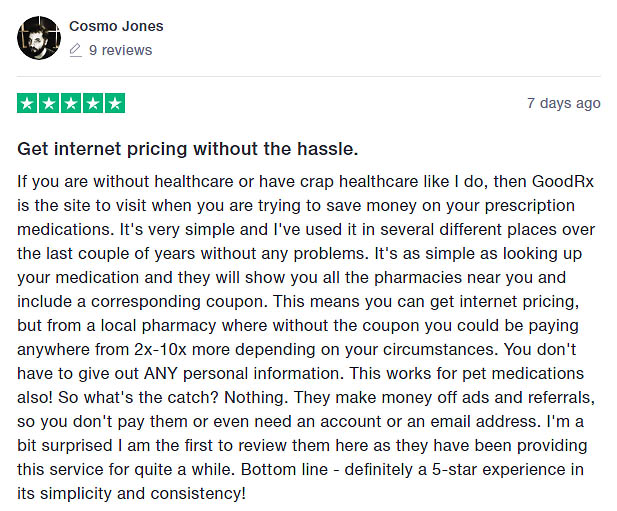Viewport: 617px width, 511px height.
Task: Click the Cosmo Jones reviewer name
Action: tap(116, 26)
